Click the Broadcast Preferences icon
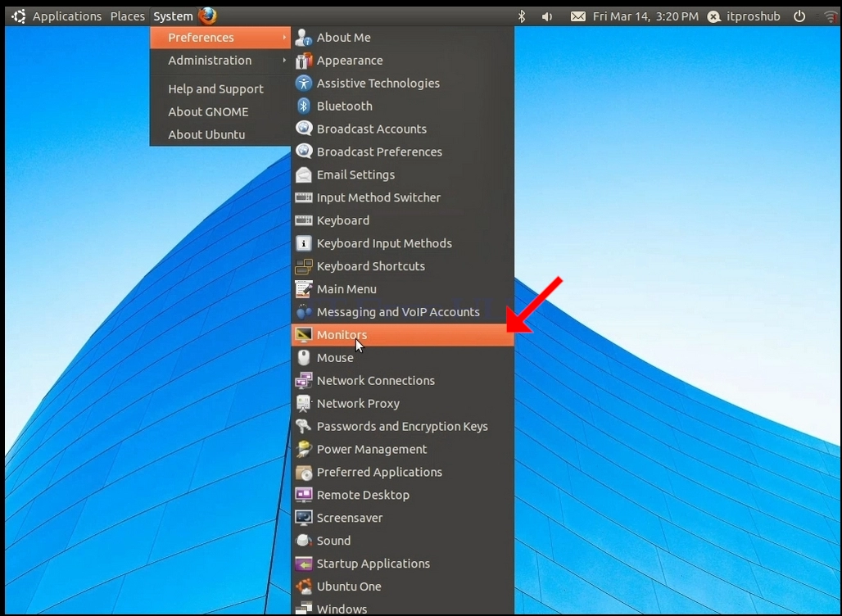 (x=303, y=152)
